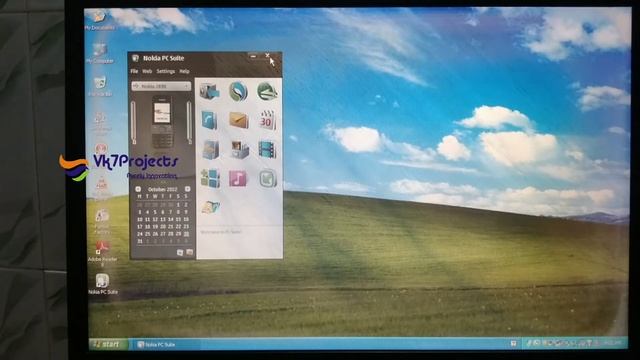Select the Recycle Bin desktop icon
640x360 pixels.
tap(100, 86)
